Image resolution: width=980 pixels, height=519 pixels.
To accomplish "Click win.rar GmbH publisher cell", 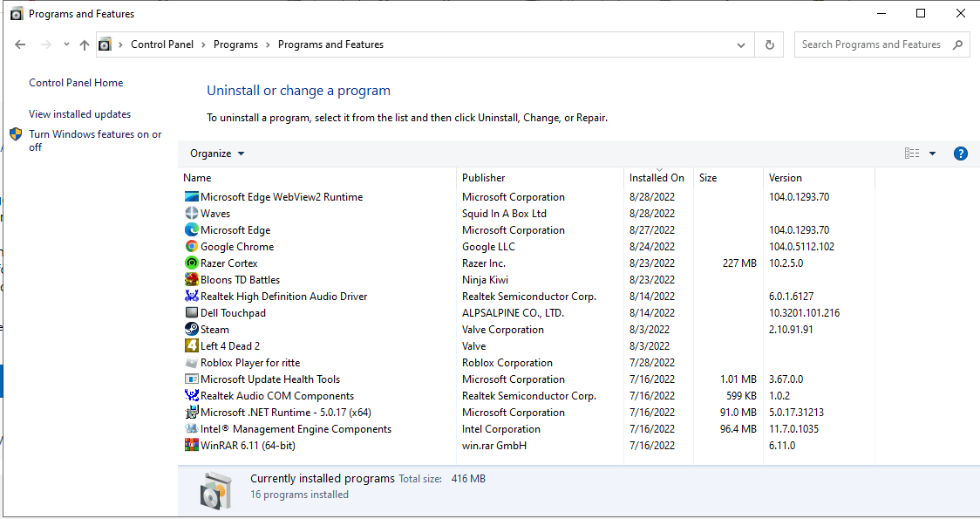I will click(494, 445).
